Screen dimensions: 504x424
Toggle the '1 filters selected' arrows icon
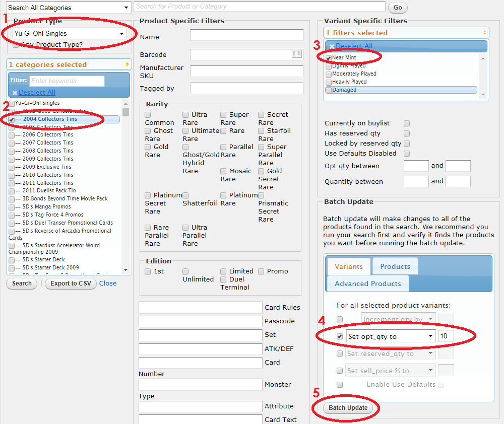click(x=484, y=33)
